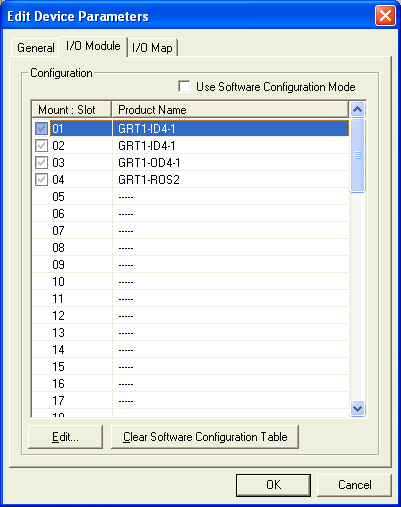The height and width of the screenshot is (507, 401).
Task: Open the I/O Map tab
Action: (x=152, y=48)
